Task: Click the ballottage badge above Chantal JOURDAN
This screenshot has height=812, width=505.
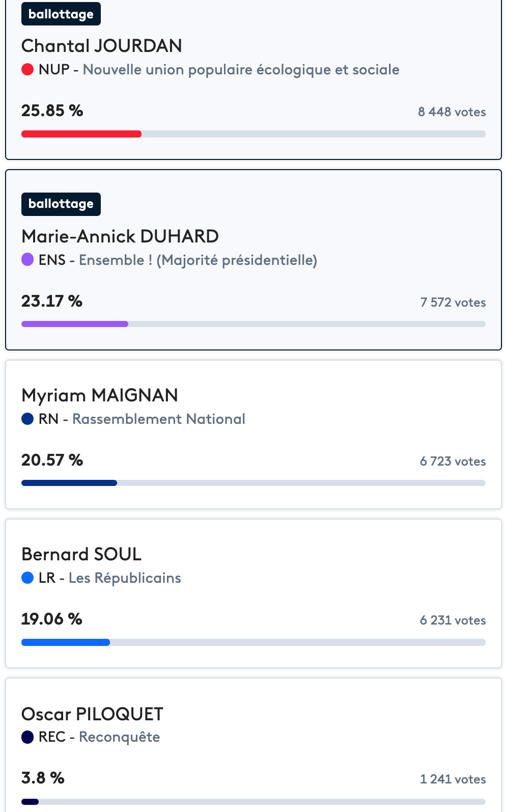Action: [61, 14]
